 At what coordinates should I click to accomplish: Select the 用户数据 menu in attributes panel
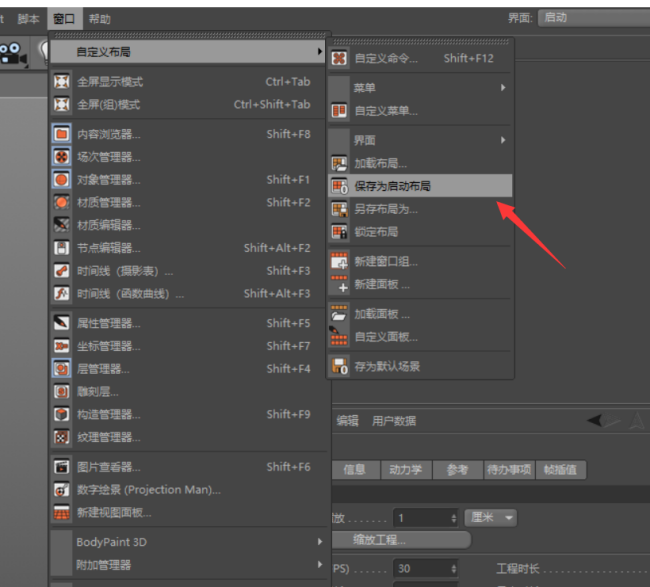click(394, 421)
